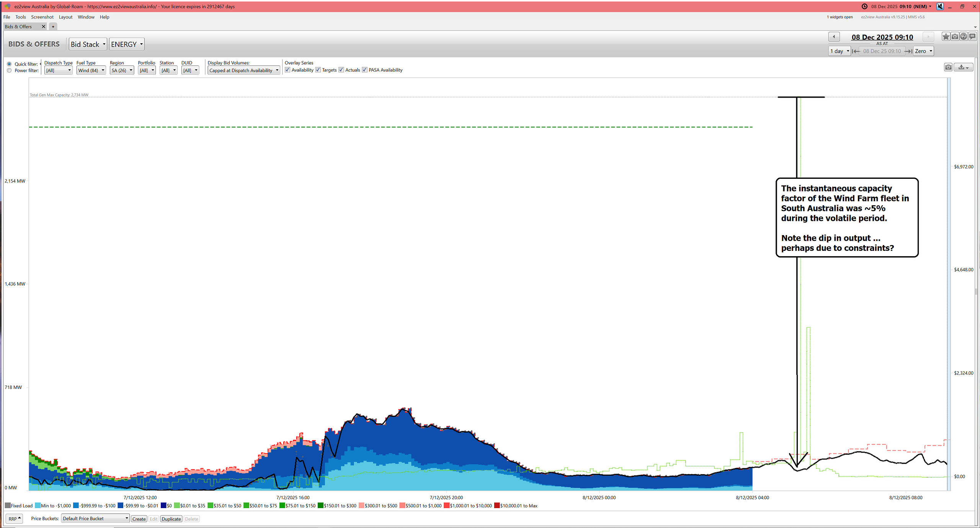Expand the Region SA (26) dropdown
The height and width of the screenshot is (528, 980).
click(x=122, y=70)
